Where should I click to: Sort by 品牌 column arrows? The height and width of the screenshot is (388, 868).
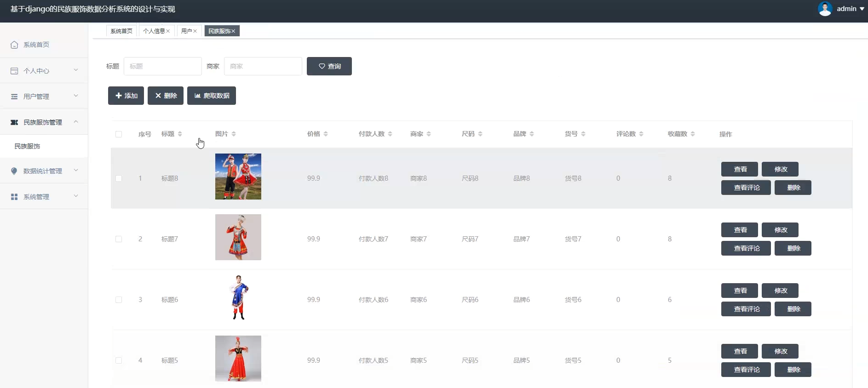[x=532, y=134]
